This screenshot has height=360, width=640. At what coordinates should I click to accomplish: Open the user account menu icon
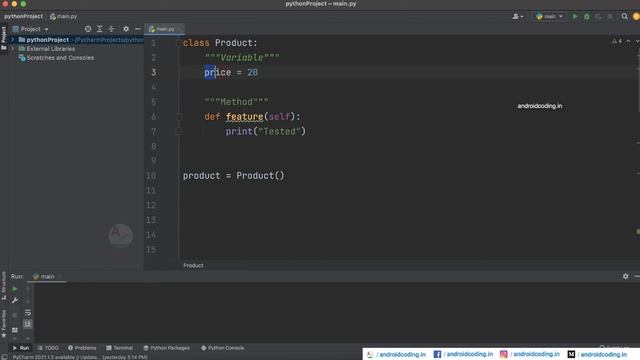[x=518, y=17]
